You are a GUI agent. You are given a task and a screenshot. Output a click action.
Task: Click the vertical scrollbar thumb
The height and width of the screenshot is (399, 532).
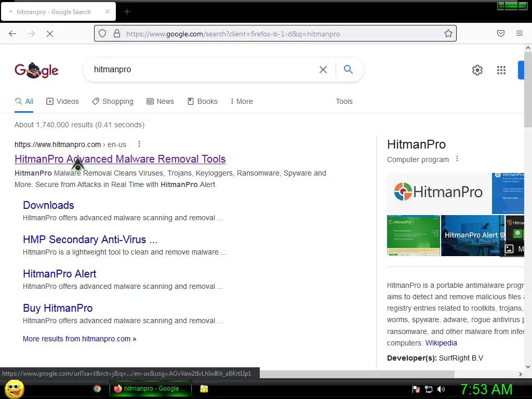pyautogui.click(x=528, y=90)
